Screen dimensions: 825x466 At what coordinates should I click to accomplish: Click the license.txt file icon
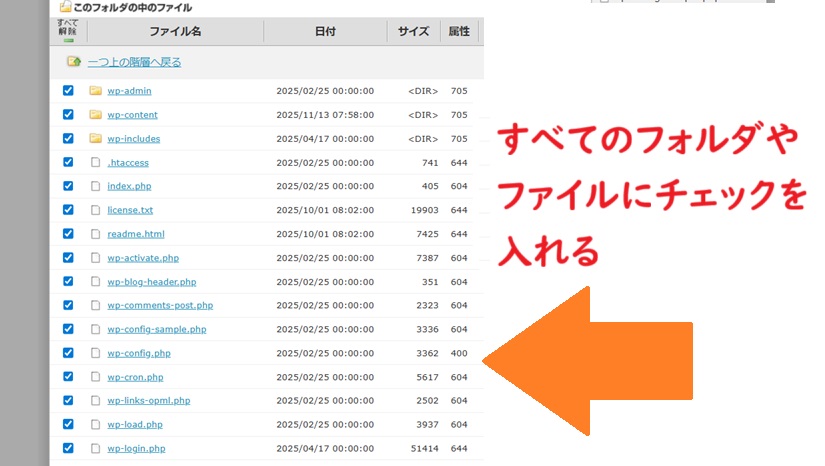[95, 210]
